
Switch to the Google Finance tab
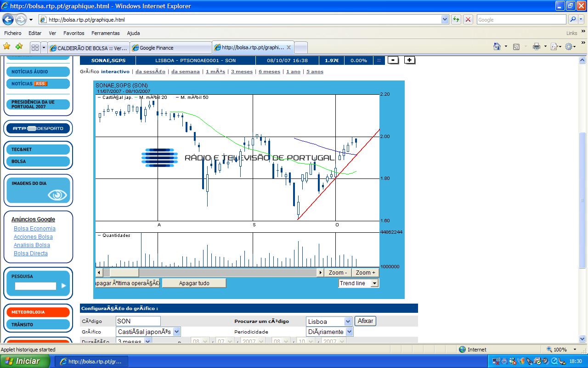click(x=170, y=48)
